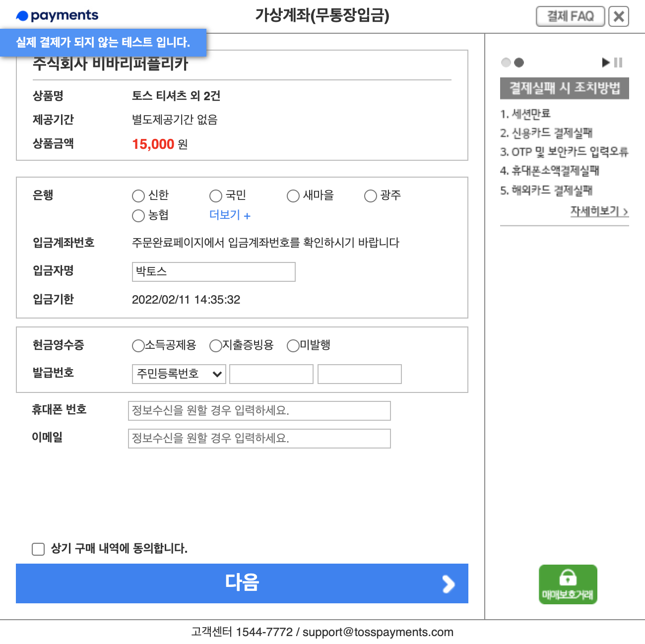Choose 농협 bank radio button
The height and width of the screenshot is (644, 645).
click(x=138, y=216)
